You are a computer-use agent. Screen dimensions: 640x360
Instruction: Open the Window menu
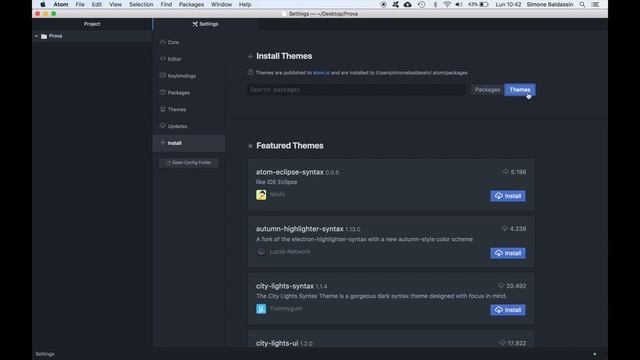pos(221,4)
